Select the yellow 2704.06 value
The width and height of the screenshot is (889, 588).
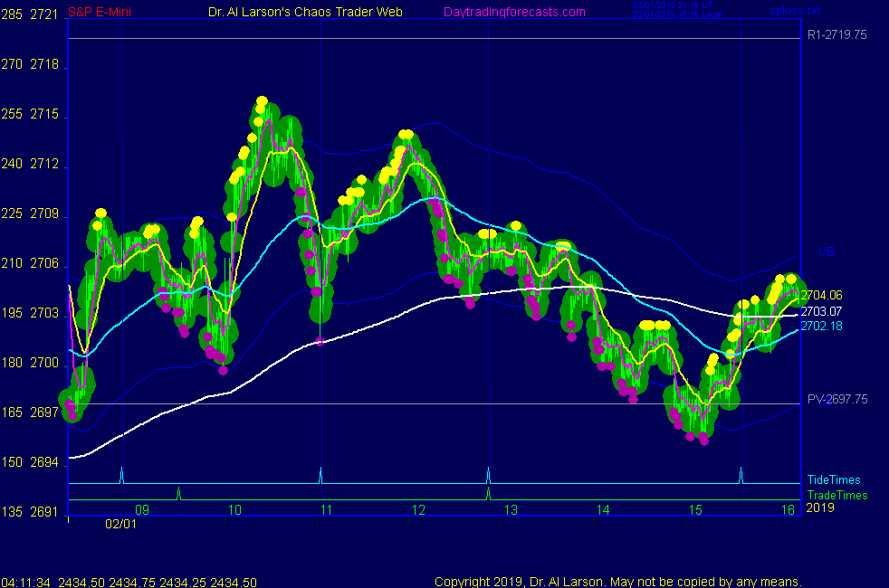point(821,295)
